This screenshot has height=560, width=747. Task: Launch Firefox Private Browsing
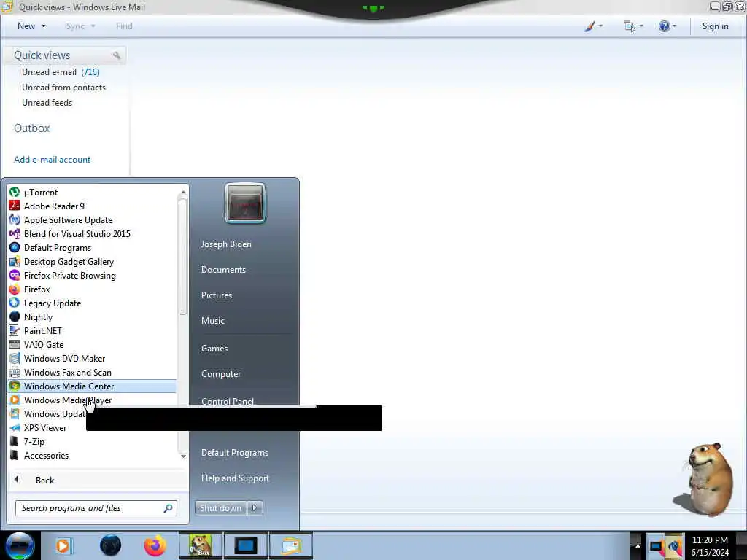[92, 275]
